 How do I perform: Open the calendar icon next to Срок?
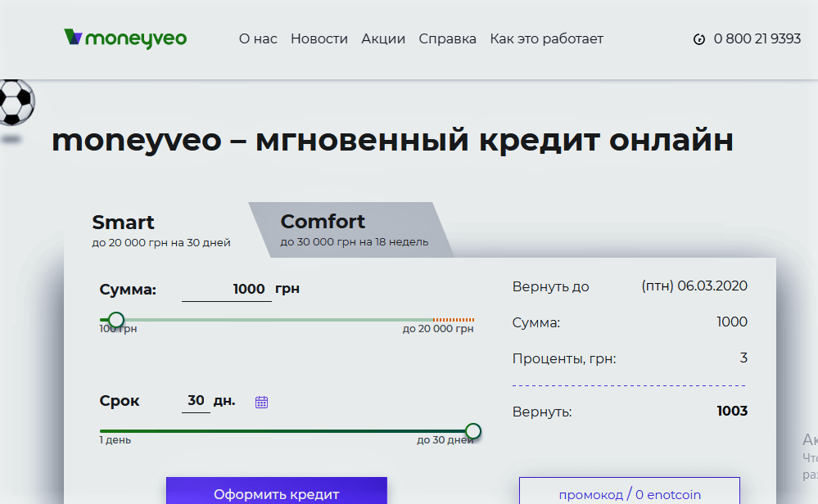[262, 402]
